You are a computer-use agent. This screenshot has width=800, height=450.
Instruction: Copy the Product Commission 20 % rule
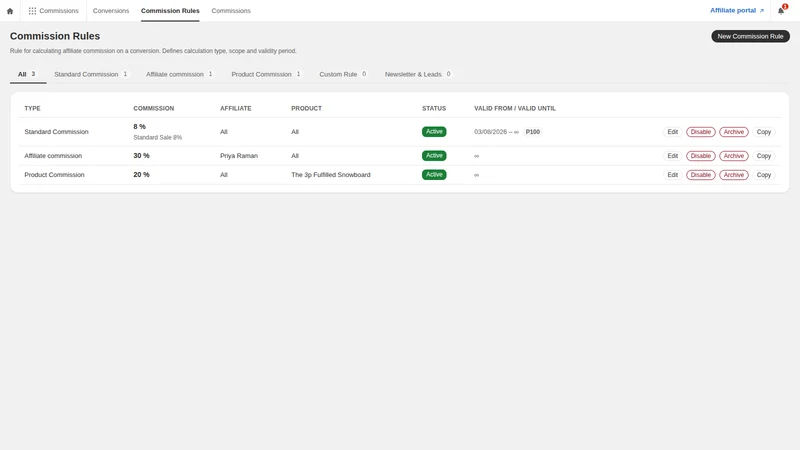(x=763, y=174)
